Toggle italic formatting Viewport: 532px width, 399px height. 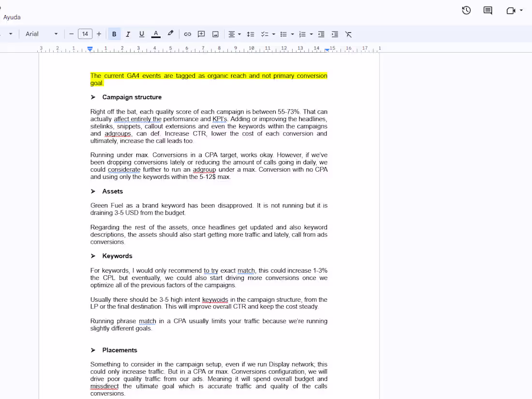point(128,34)
